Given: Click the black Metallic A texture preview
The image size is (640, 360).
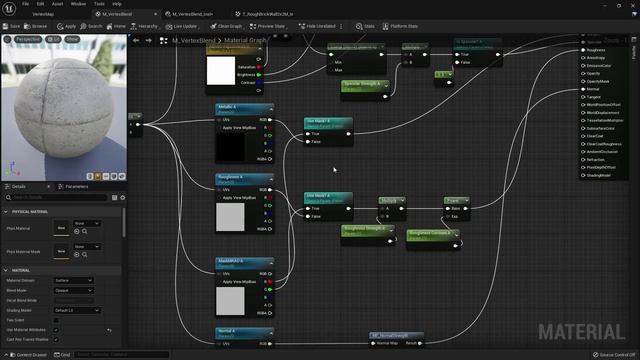Looking at the screenshot, I should coord(230,147).
